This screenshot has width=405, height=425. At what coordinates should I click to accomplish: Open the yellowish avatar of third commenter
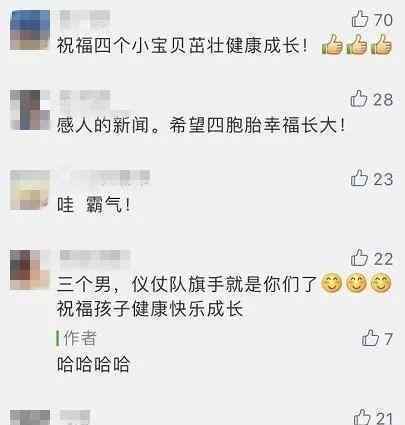(30, 190)
